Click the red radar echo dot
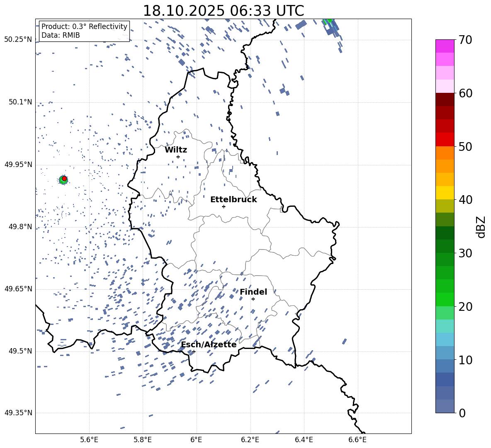491x448 pixels. (x=64, y=179)
